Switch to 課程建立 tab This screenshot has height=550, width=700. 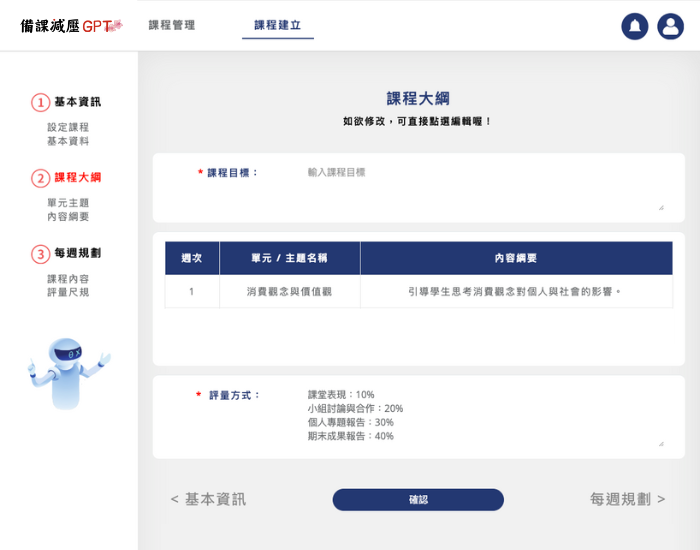tap(277, 25)
